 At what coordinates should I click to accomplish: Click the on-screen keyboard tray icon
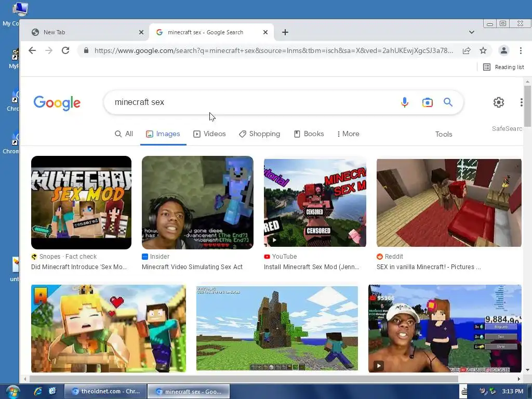coord(464,392)
